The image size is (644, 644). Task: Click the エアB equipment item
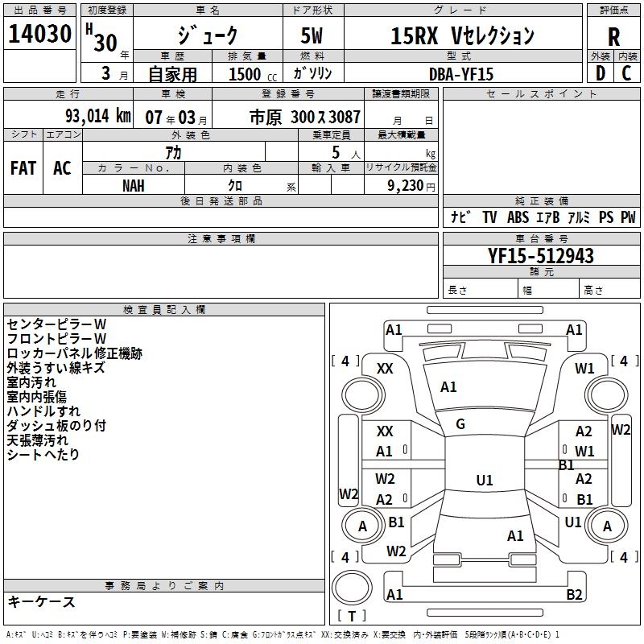click(x=548, y=217)
